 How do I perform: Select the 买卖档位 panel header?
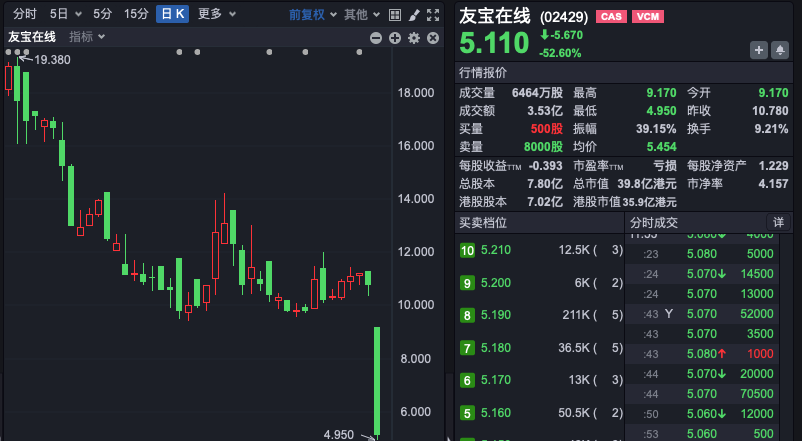483,223
